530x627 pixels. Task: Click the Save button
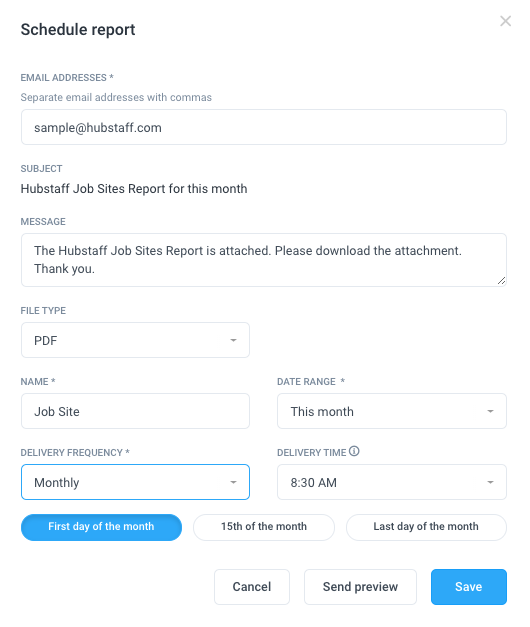tap(469, 587)
